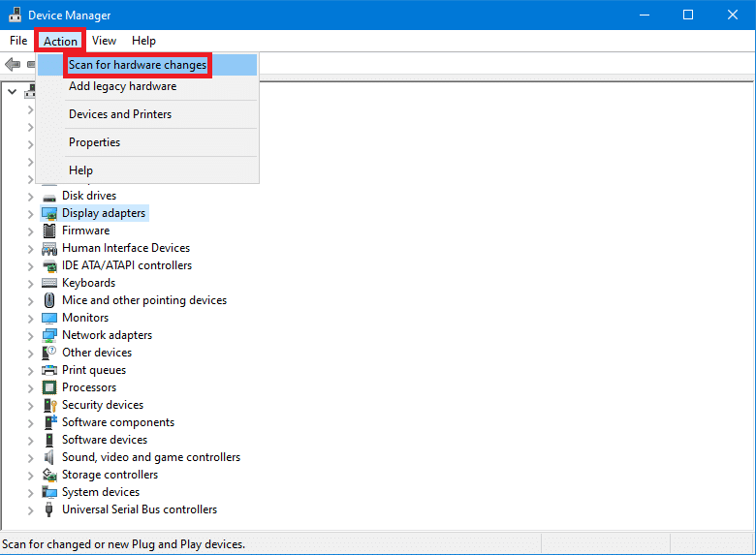Select the Other devices label

97,353
